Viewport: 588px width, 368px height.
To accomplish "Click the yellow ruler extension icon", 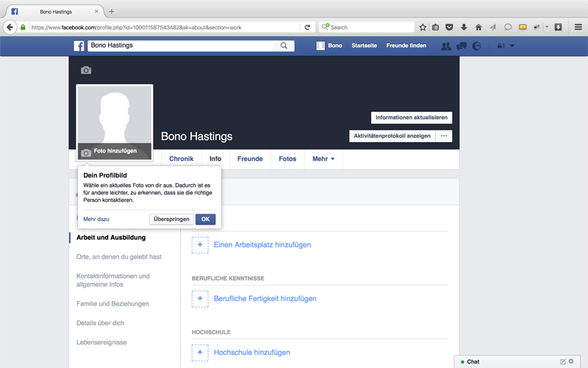I will [x=523, y=27].
